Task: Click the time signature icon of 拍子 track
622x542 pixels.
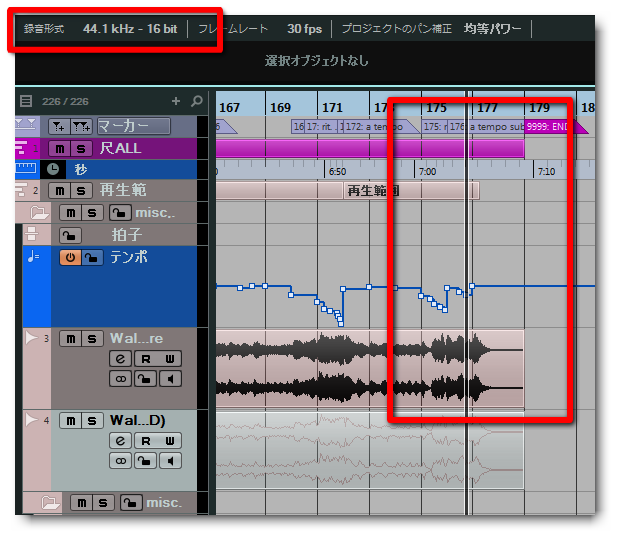Action: (x=32, y=234)
